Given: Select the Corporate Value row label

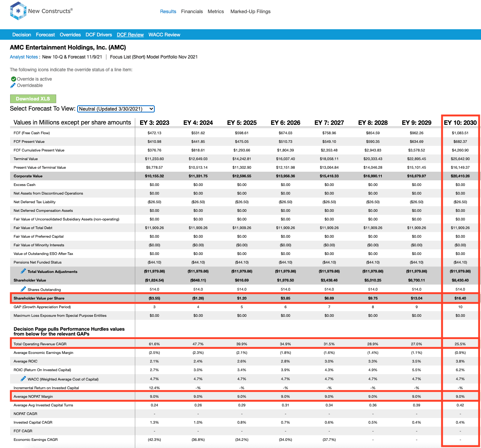Looking at the screenshot, I should click(x=28, y=176).
